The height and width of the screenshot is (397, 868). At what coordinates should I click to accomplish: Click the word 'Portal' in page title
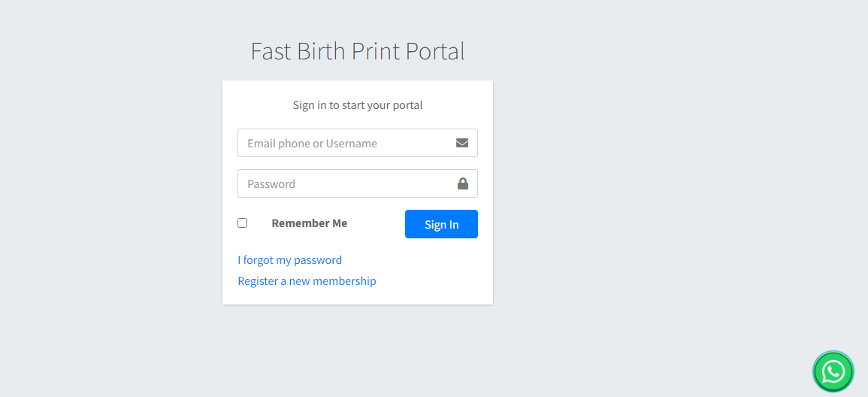click(x=435, y=51)
